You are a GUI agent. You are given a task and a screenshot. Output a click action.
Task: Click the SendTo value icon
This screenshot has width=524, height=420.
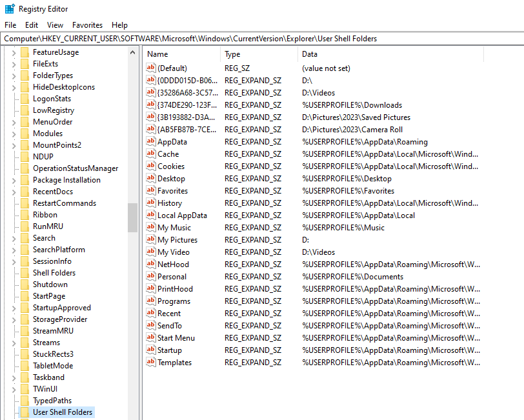[x=151, y=325]
